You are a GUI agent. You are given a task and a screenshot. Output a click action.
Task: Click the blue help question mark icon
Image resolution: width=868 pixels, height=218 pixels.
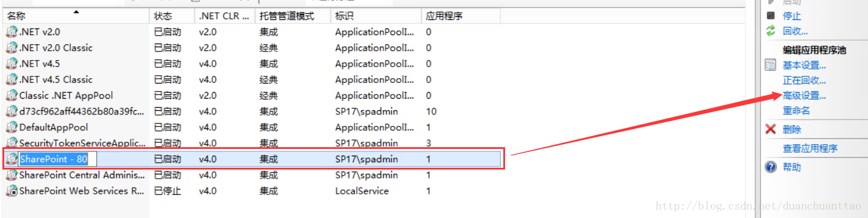click(771, 167)
